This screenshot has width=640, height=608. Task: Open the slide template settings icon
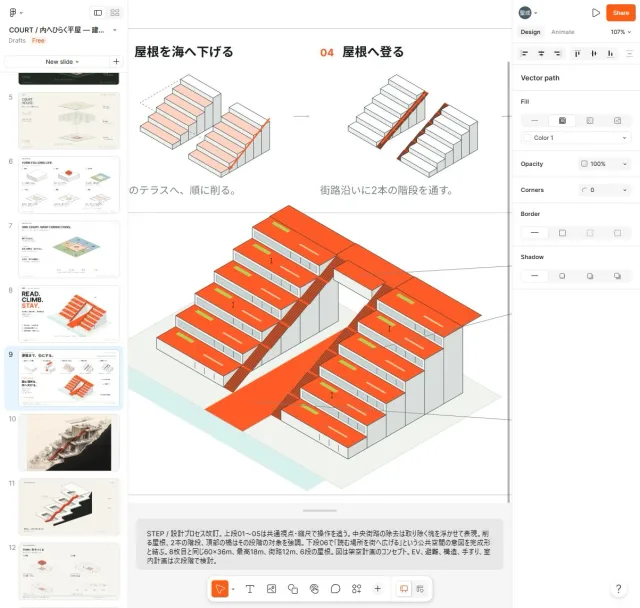420,589
